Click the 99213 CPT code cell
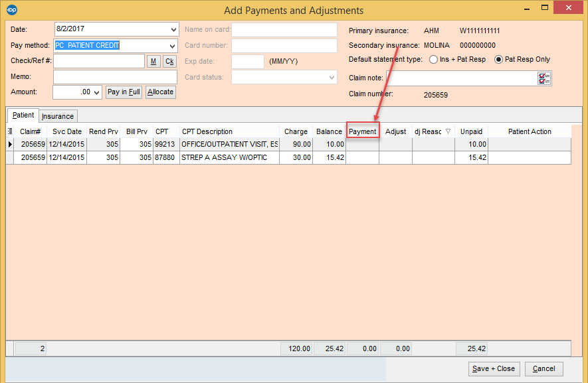This screenshot has height=383, width=588. 166,144
